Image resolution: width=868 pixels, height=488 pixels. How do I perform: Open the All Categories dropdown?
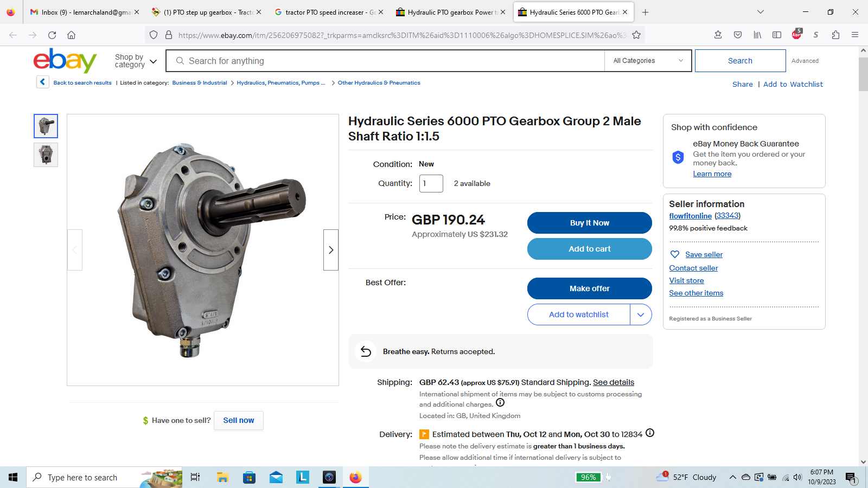coord(648,61)
